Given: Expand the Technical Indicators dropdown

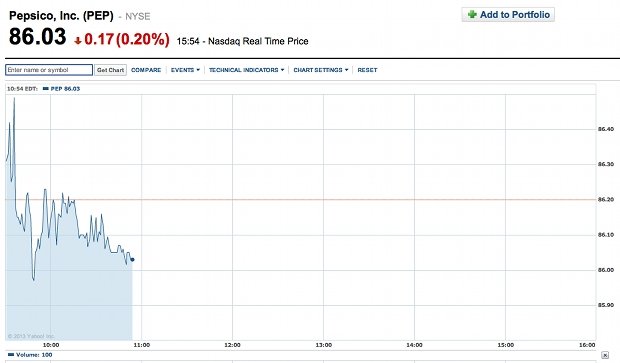Looking at the screenshot, I should pyautogui.click(x=246, y=70).
